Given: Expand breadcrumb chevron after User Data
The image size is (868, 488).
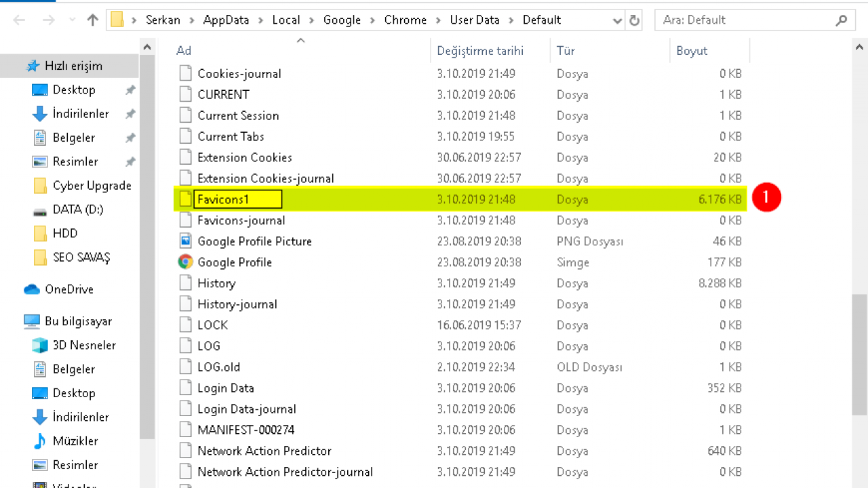Looking at the screenshot, I should point(511,20).
